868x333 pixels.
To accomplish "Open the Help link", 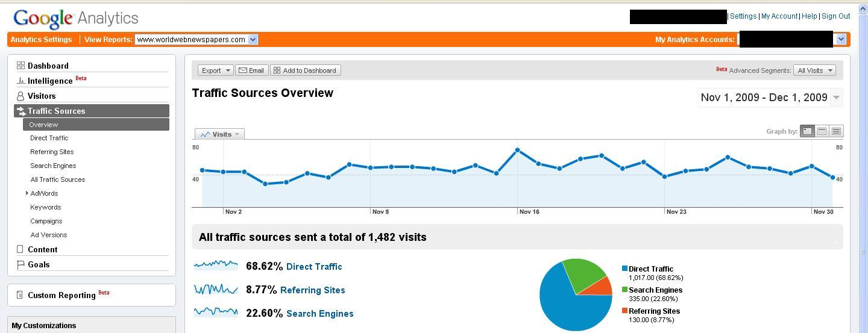I will pos(810,16).
